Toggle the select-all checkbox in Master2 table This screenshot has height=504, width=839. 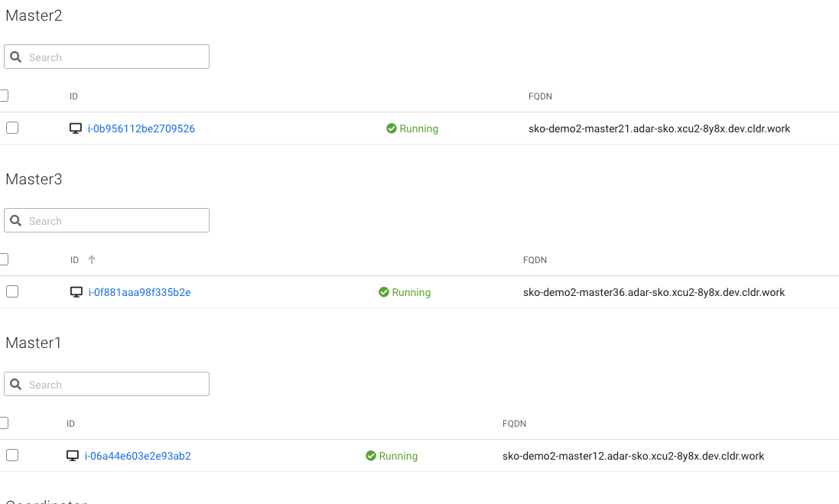coord(4,96)
